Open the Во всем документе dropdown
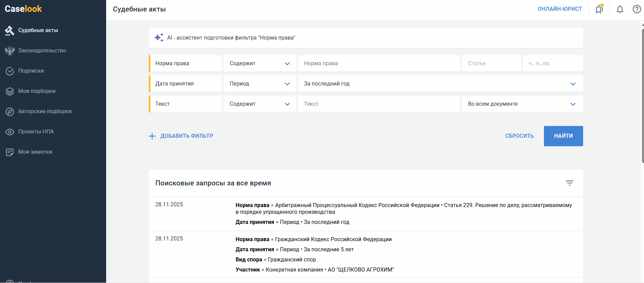The height and width of the screenshot is (283, 644). 522,104
